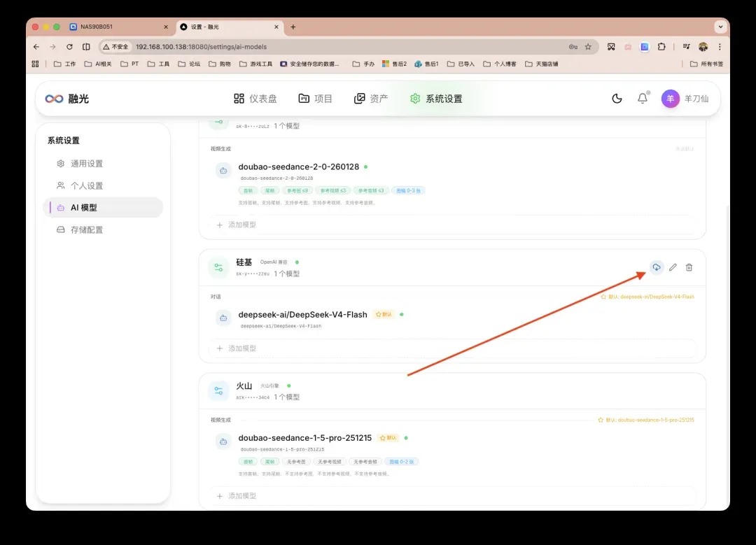The width and height of the screenshot is (756, 545).
Task: Open the 个人博客 bookmarks folder
Action: click(500, 64)
